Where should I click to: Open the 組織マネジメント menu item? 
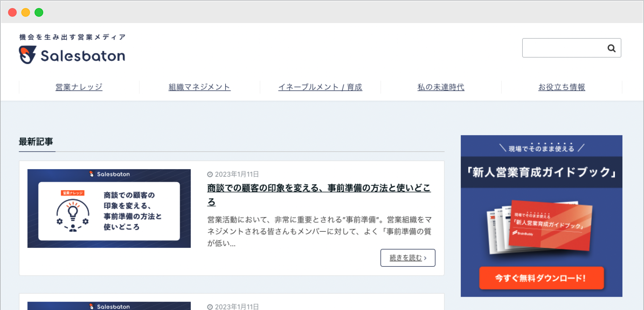199,87
